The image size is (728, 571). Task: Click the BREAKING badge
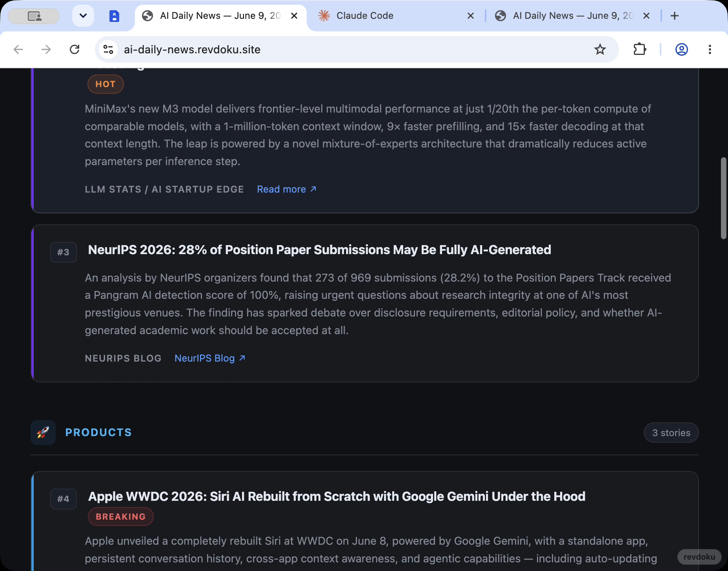point(121,517)
